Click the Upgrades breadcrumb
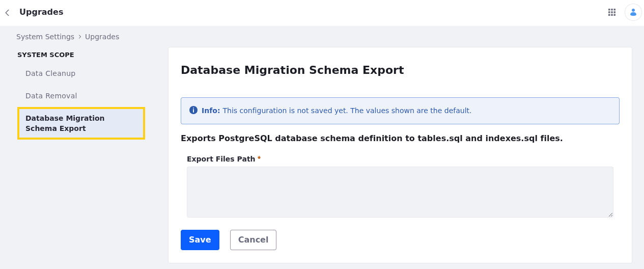Screen dimensions: 644x269 pyautogui.click(x=102, y=37)
